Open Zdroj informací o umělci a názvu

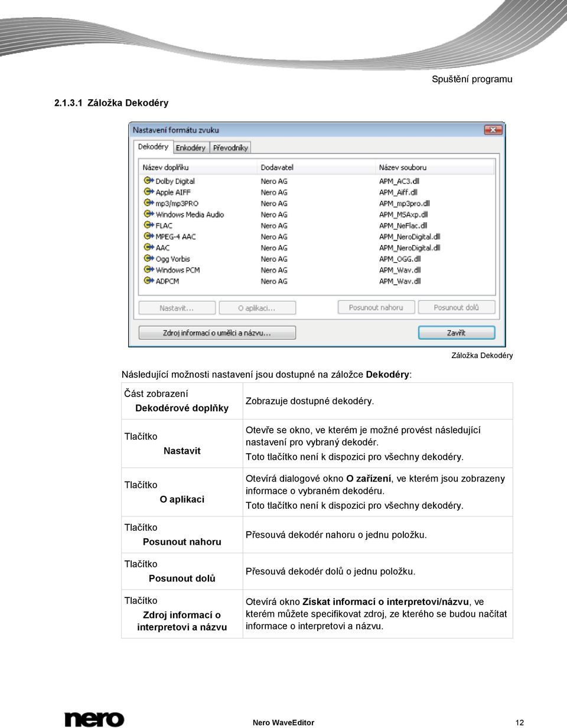tap(217, 333)
